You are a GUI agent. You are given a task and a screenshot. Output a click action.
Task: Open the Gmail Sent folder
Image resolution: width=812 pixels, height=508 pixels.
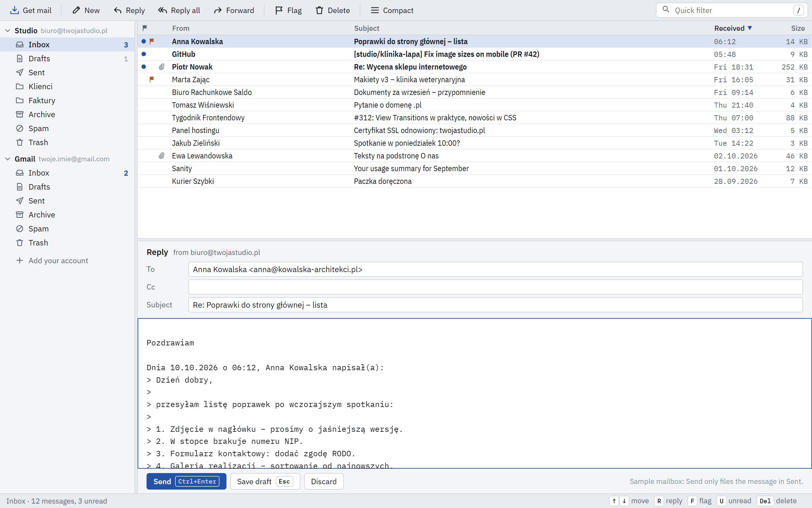click(x=67, y=201)
